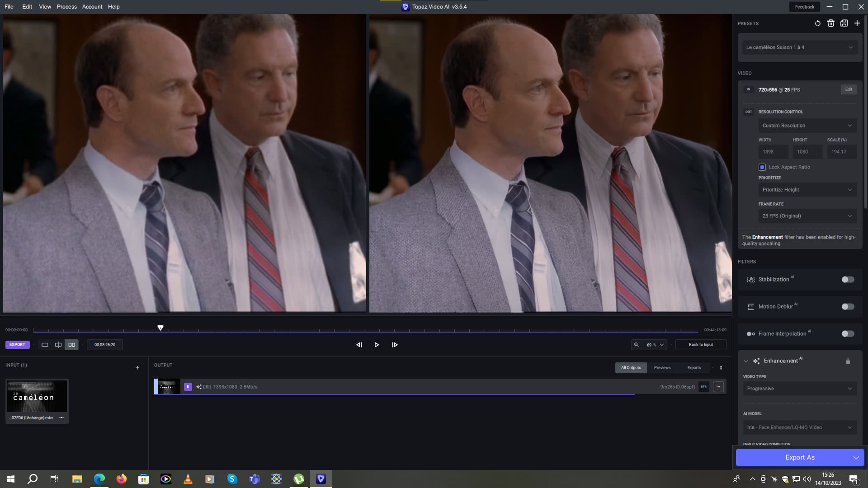Step to next frame

click(395, 345)
